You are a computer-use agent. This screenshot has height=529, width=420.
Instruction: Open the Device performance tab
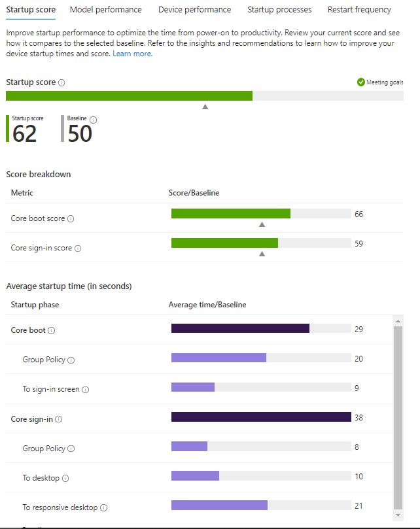click(194, 10)
